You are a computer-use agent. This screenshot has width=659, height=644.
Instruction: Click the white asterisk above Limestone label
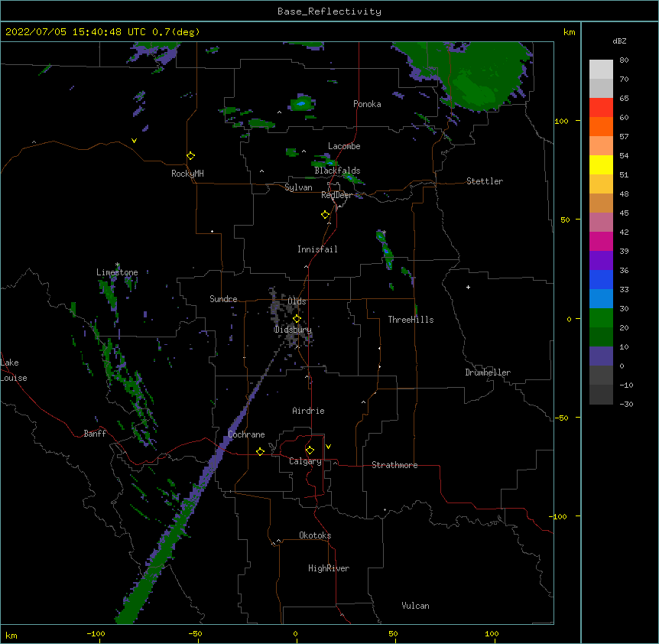coord(118,265)
